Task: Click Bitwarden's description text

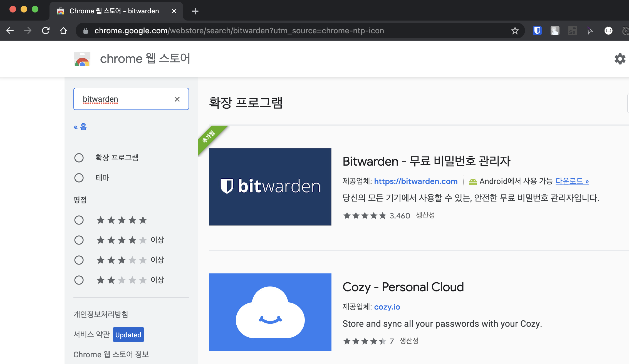Action: (x=471, y=198)
